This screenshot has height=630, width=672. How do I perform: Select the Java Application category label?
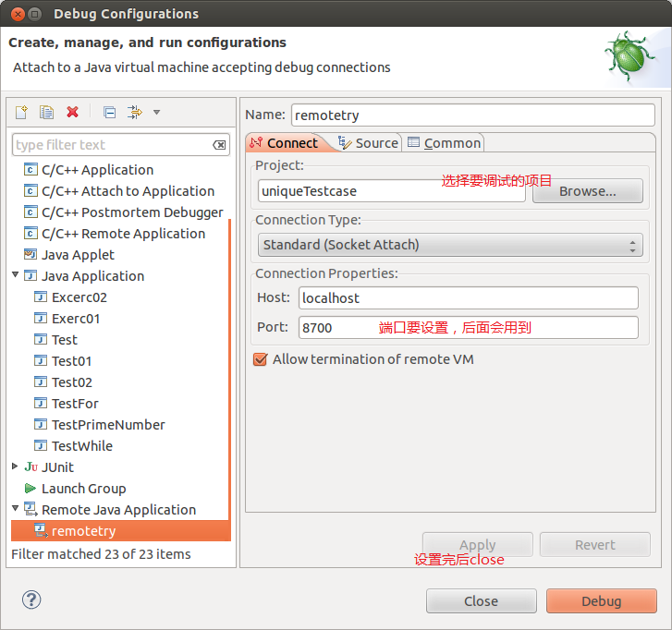[x=92, y=276]
